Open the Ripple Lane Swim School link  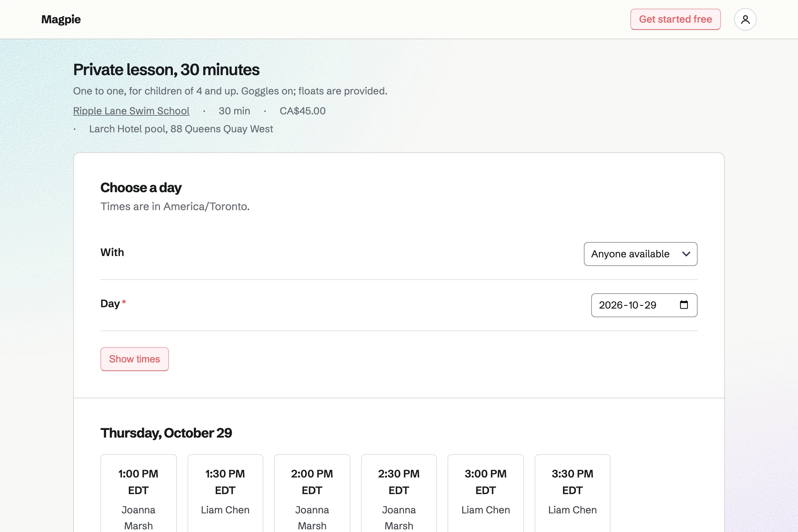coord(131,111)
